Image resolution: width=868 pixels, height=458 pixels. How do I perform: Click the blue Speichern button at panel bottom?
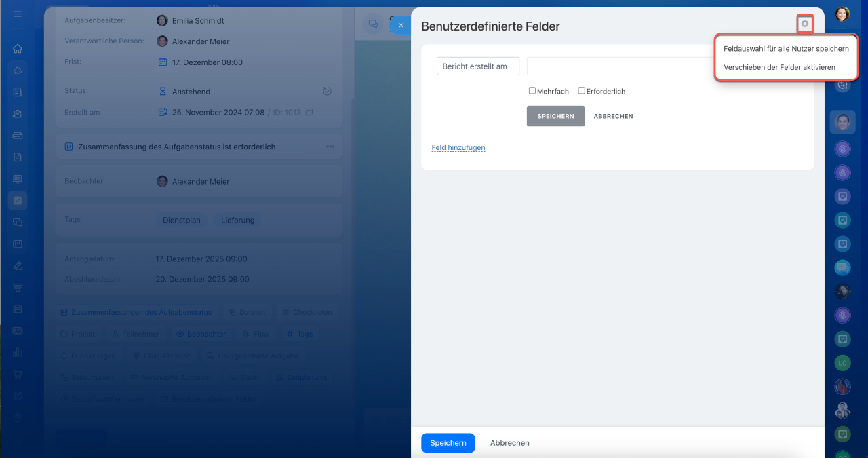pos(448,443)
